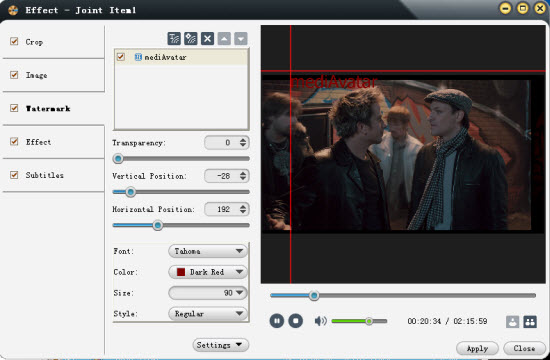Open the Size dropdown showing 90
Screen dimensions: 550x360
tap(208, 293)
